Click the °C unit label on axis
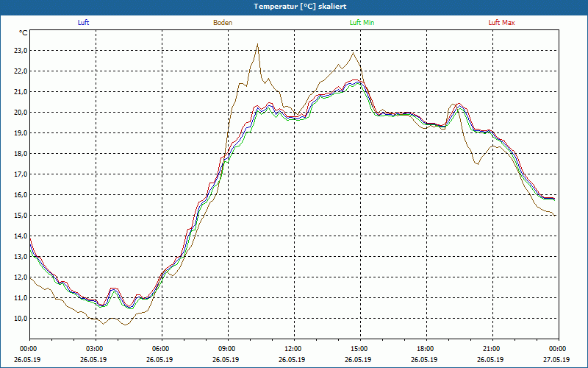Image resolution: width=588 pixels, height=368 pixels. click(24, 33)
